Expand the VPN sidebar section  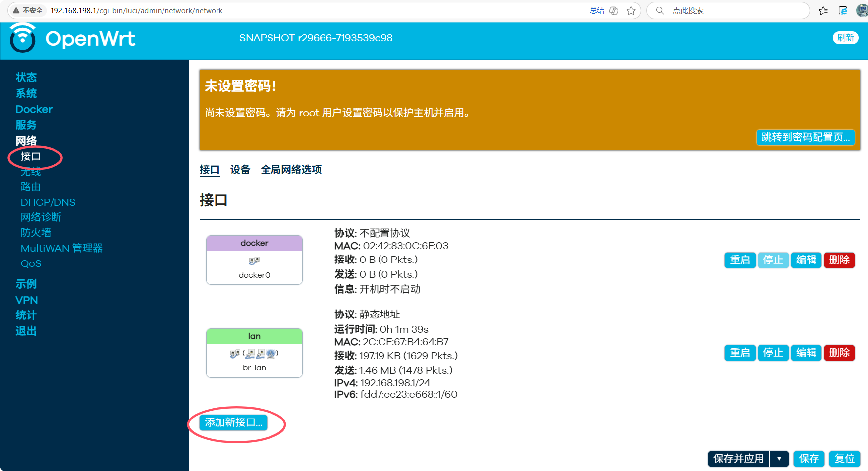(x=27, y=300)
